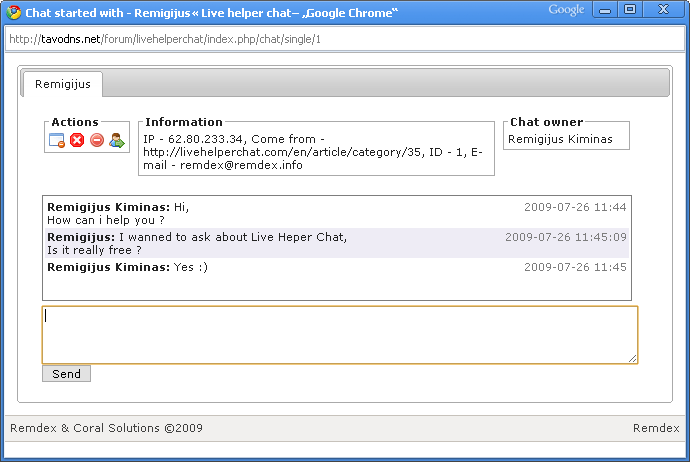Viewport: 690px width, 462px height.
Task: Click the 'Actions' group label
Action: click(x=75, y=122)
